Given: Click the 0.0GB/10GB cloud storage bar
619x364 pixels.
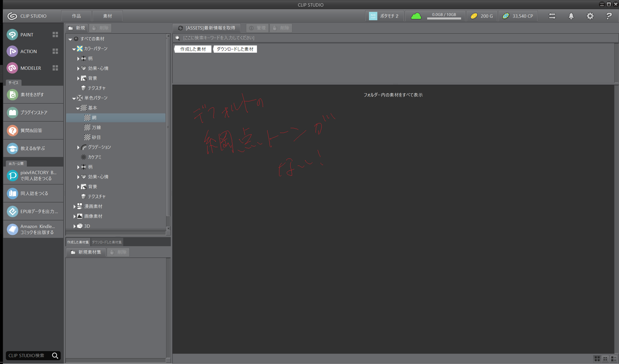Looking at the screenshot, I should coord(444,16).
